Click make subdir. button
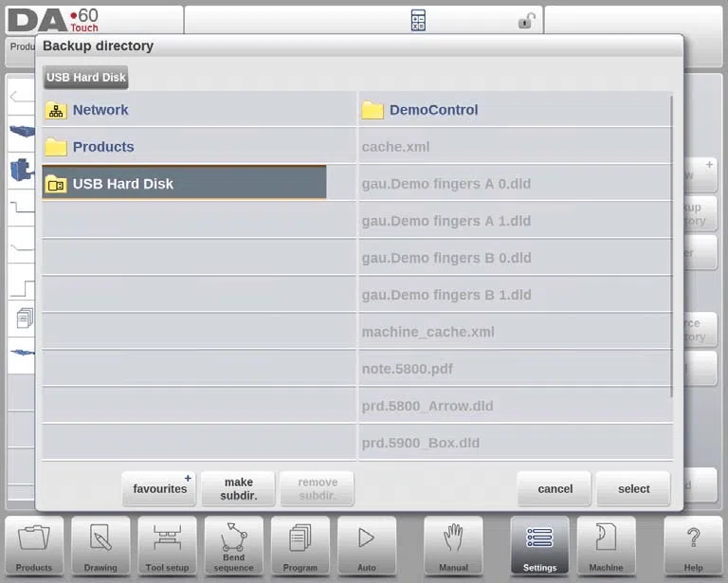 pyautogui.click(x=239, y=489)
